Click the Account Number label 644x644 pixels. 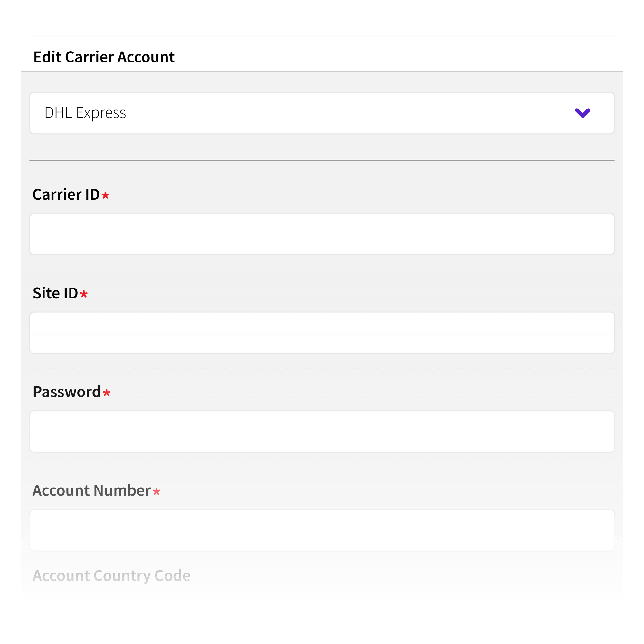pos(92,490)
